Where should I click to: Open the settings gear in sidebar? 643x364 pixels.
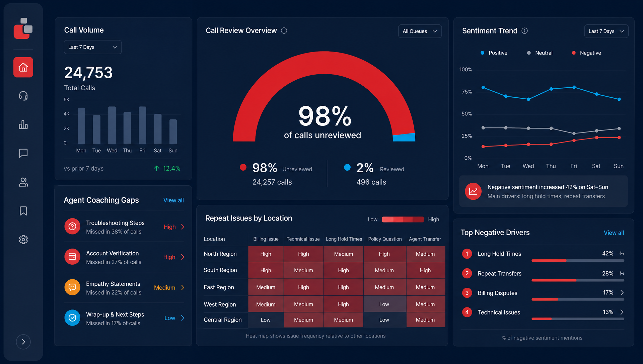click(x=23, y=240)
